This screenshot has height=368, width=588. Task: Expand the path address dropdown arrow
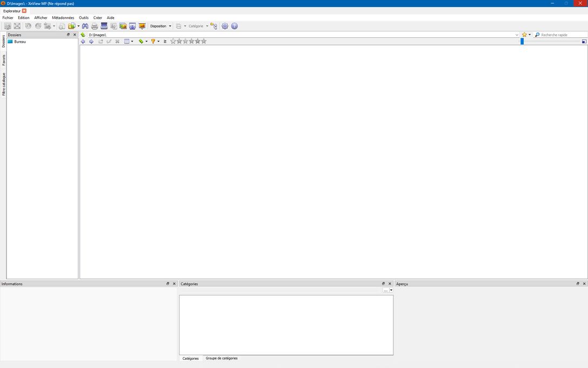click(x=517, y=35)
